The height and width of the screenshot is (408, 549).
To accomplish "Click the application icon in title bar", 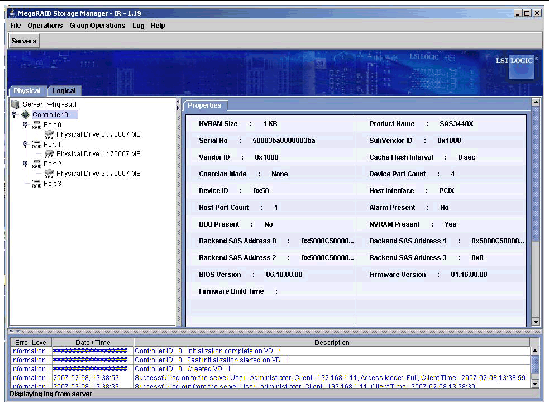I will (x=13, y=13).
